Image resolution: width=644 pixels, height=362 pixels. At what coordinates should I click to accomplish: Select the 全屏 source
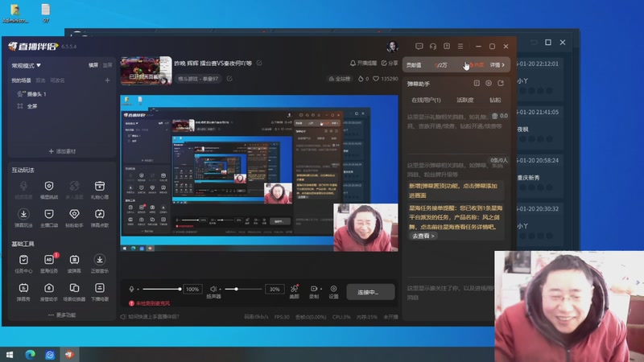pos(27,106)
